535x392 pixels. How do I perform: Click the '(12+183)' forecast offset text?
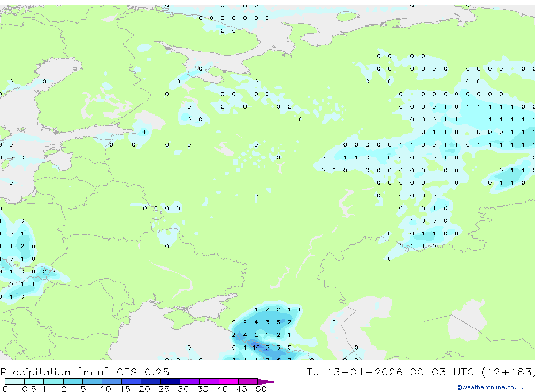tap(509, 372)
